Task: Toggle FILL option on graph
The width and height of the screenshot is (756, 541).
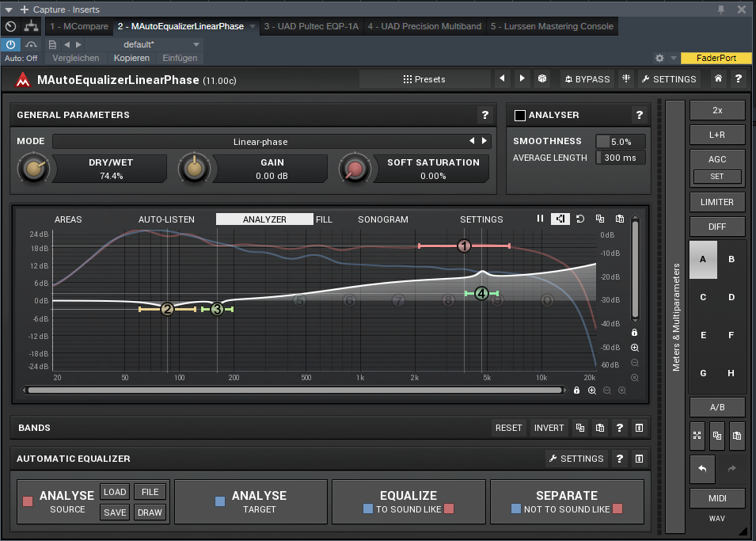Action: [324, 219]
